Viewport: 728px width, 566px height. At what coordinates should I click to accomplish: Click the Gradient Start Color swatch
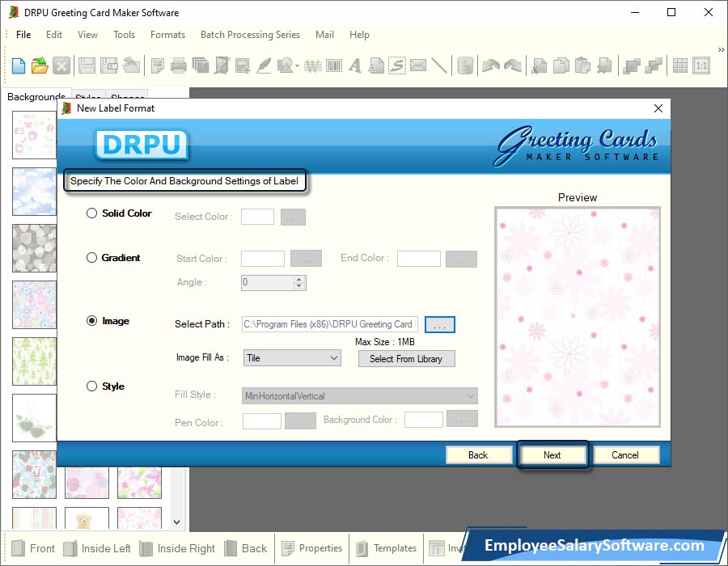(263, 259)
